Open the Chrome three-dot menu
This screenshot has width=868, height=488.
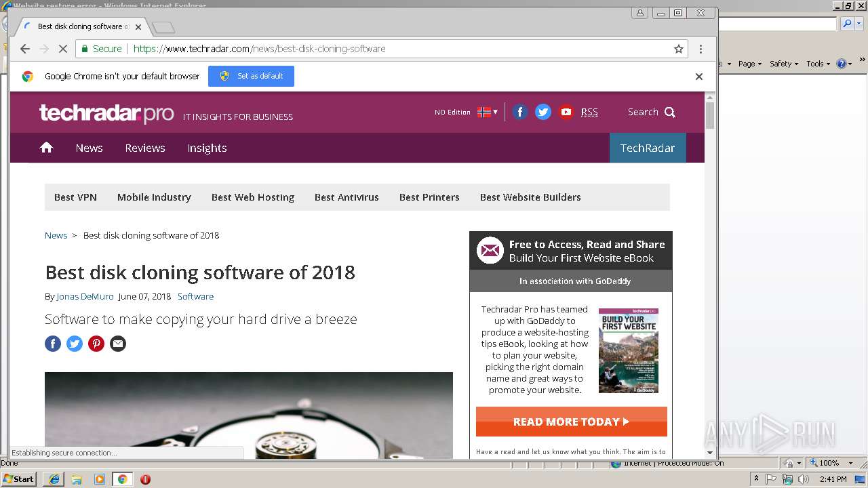(701, 49)
